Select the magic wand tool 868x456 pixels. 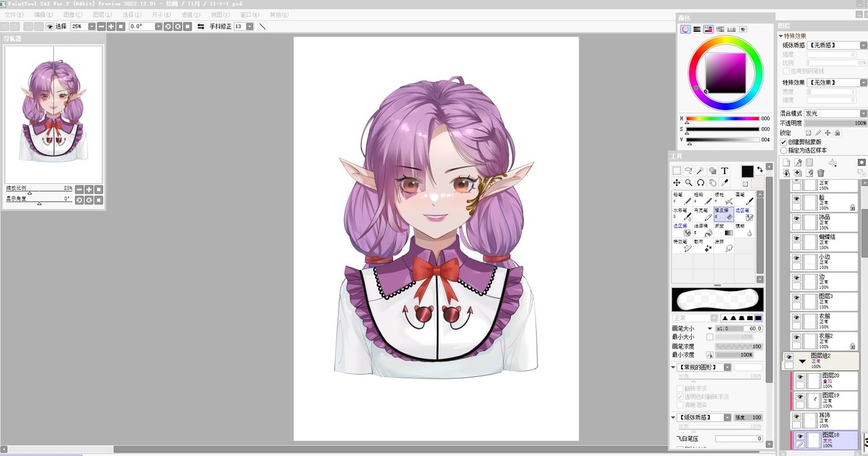[x=700, y=171]
